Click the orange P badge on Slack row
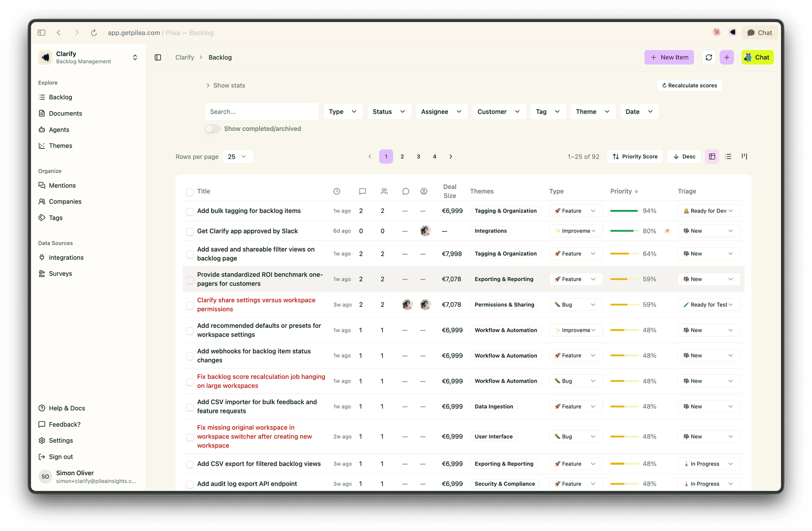Image resolution: width=812 pixels, height=531 pixels. click(667, 231)
